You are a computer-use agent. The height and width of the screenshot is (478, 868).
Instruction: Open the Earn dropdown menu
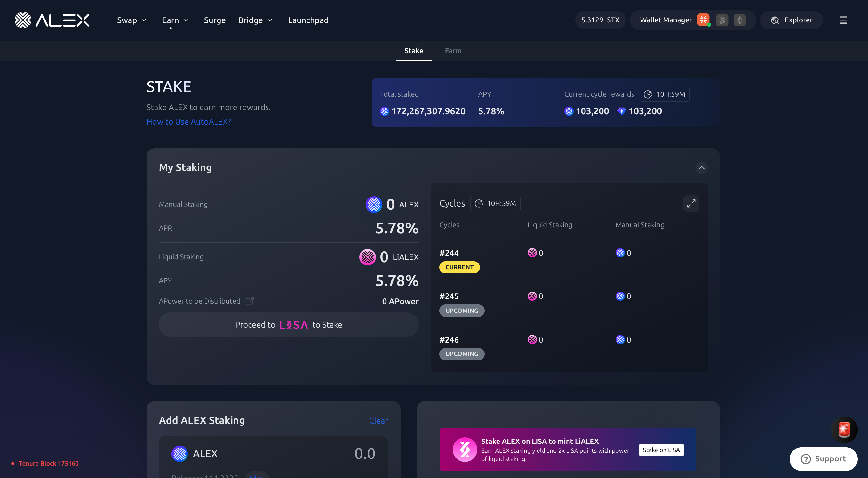pyautogui.click(x=175, y=20)
